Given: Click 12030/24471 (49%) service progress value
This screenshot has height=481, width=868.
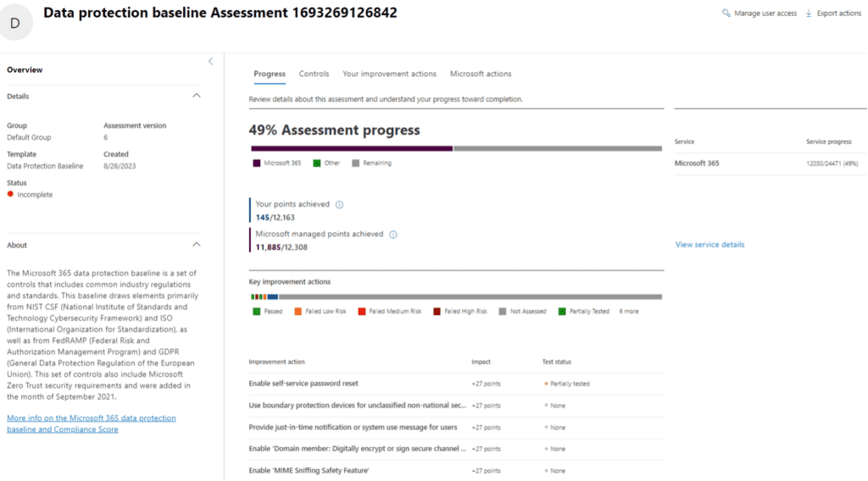Looking at the screenshot, I should 832,163.
